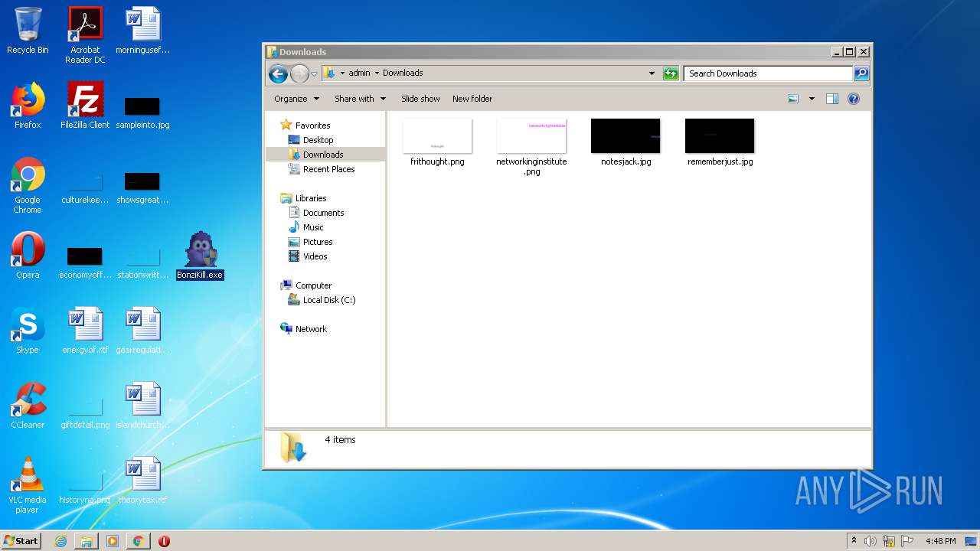Open the recent pages dropdown next to Forward
Image resolution: width=980 pixels, height=551 pixels.
(x=314, y=74)
